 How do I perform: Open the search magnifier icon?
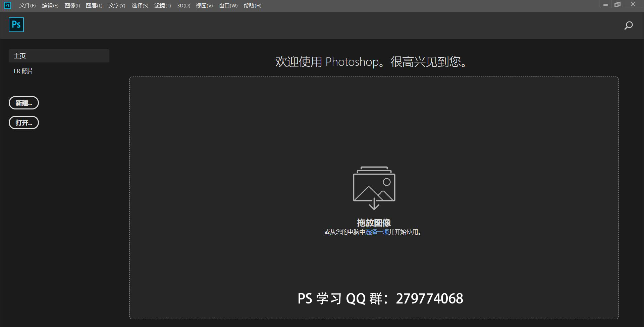click(x=628, y=26)
